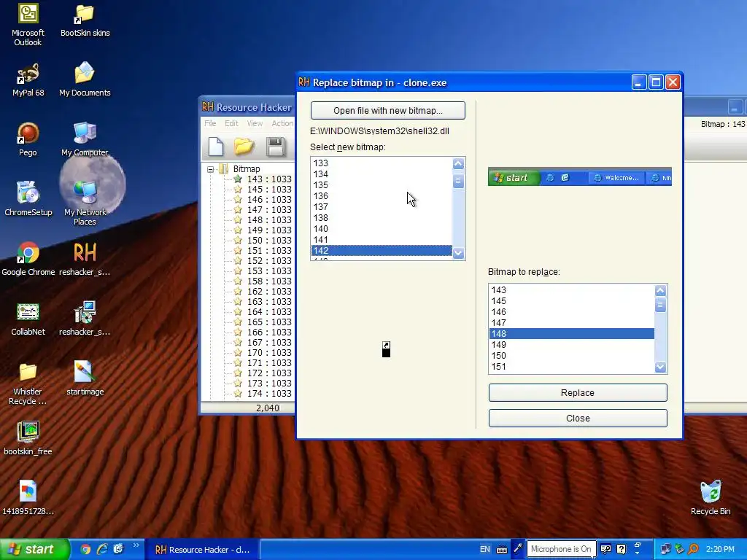Collapse the Bitmap tree folder
747x560 pixels.
pos(210,169)
